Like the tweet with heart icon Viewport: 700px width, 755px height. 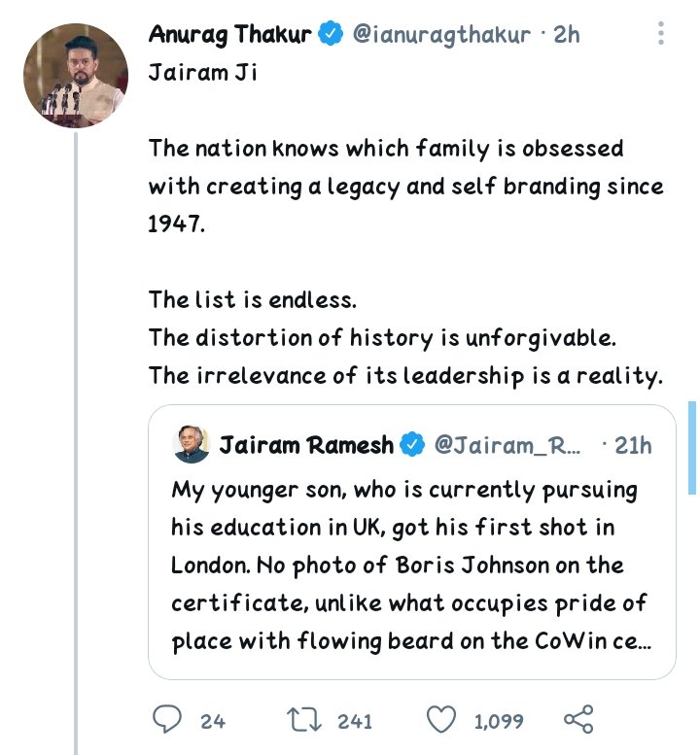tap(442, 720)
